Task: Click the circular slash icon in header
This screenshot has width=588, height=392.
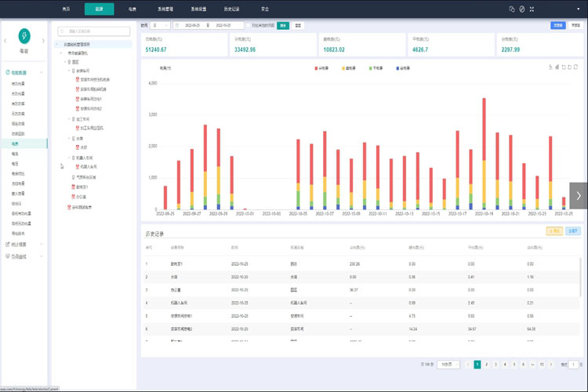Action: click(x=522, y=9)
